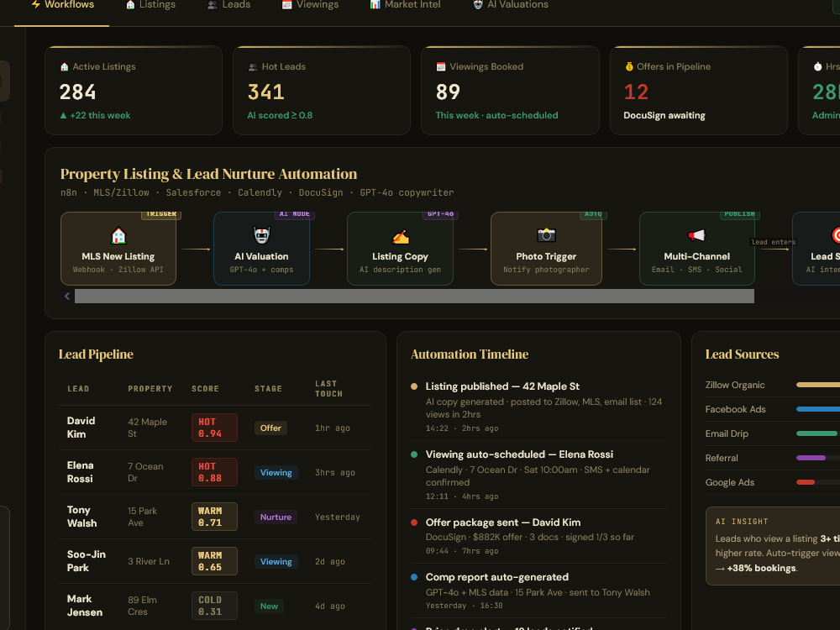Click the TRIGGER badge on MLS New Listing
Viewport: 840px width, 630px height.
(161, 213)
